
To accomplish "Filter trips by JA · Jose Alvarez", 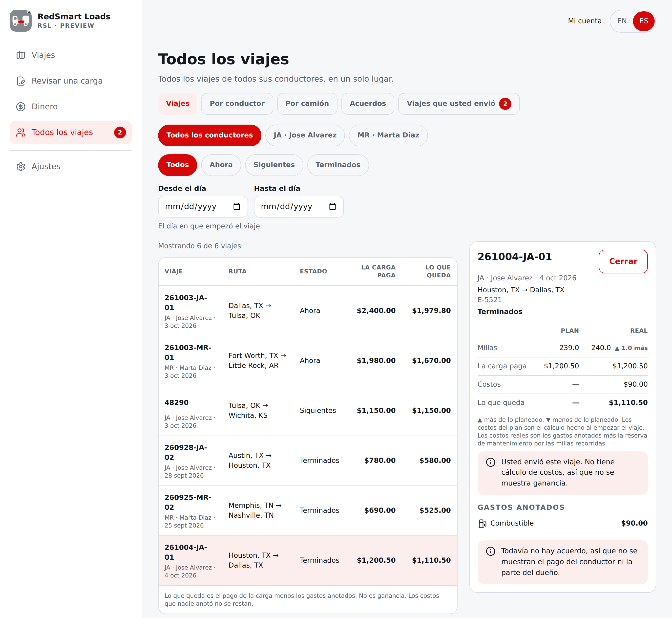I will (305, 135).
